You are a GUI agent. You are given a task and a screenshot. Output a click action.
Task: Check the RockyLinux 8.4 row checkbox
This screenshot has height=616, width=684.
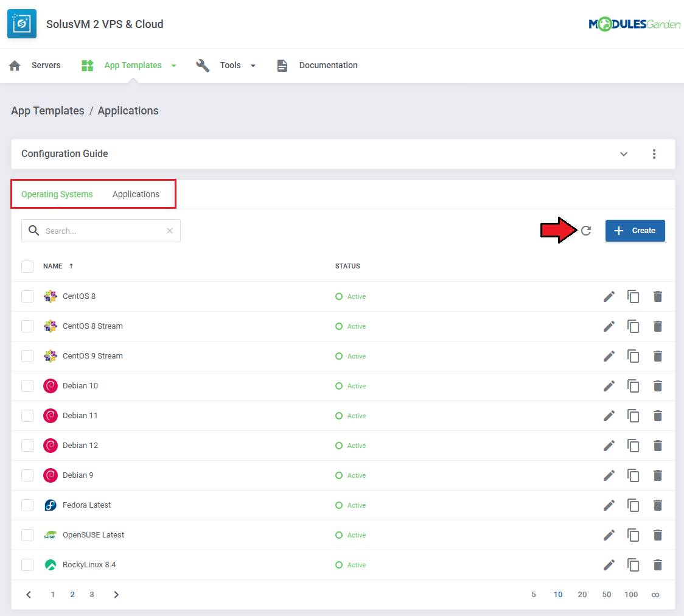[27, 565]
